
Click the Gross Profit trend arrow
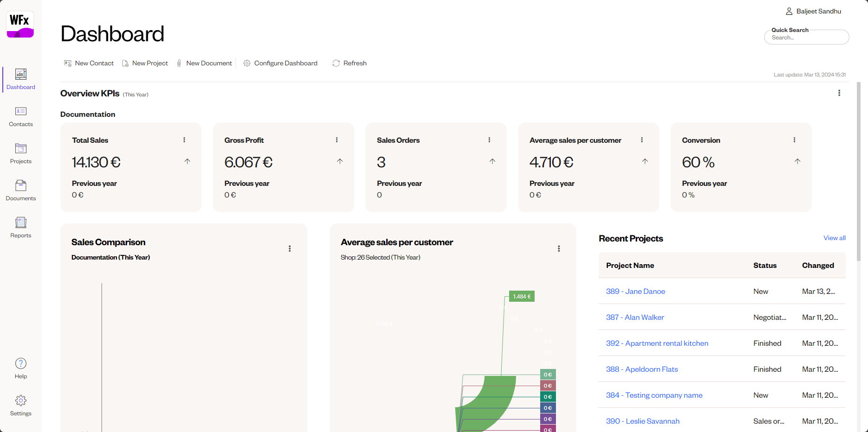pos(340,161)
